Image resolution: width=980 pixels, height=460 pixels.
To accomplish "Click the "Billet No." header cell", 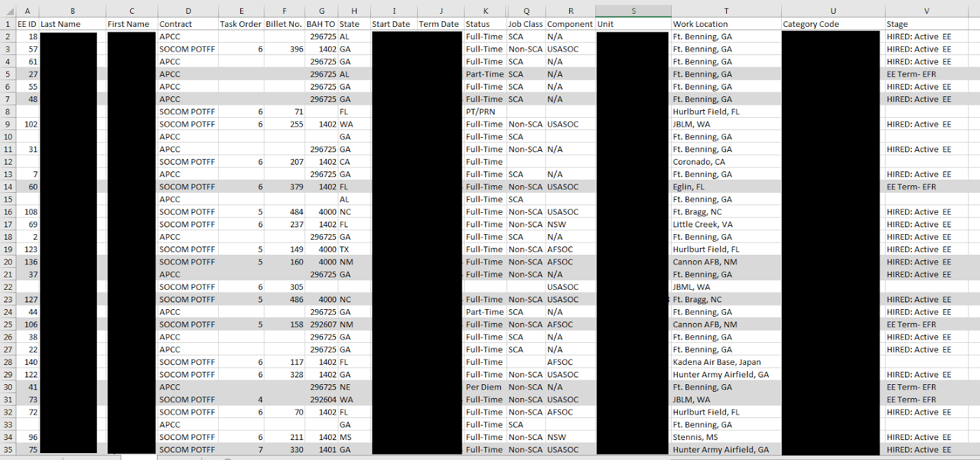I will [x=284, y=24].
